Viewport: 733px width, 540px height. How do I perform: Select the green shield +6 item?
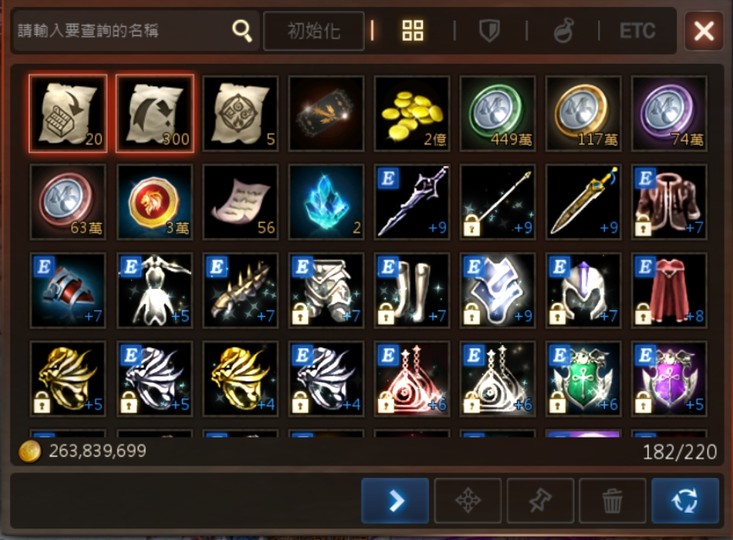583,379
